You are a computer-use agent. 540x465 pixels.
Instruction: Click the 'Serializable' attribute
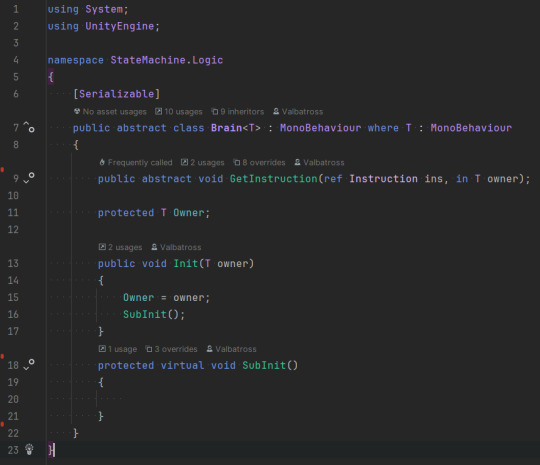117,94
